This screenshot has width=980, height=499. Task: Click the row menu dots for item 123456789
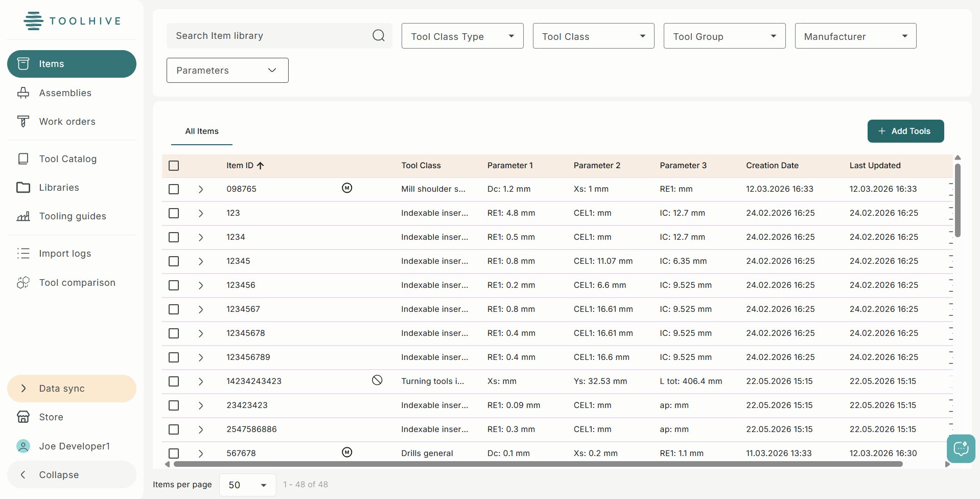coord(951,357)
